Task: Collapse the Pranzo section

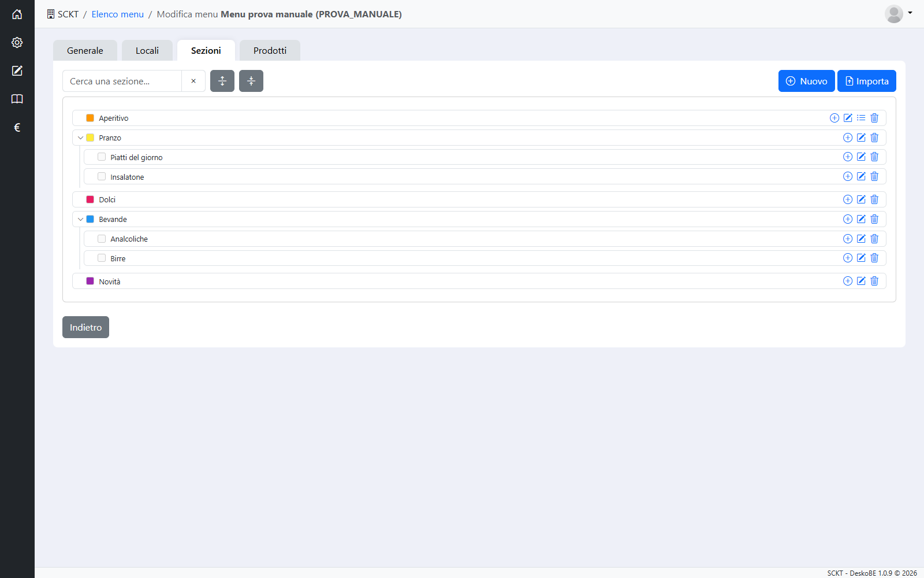Action: (x=80, y=138)
